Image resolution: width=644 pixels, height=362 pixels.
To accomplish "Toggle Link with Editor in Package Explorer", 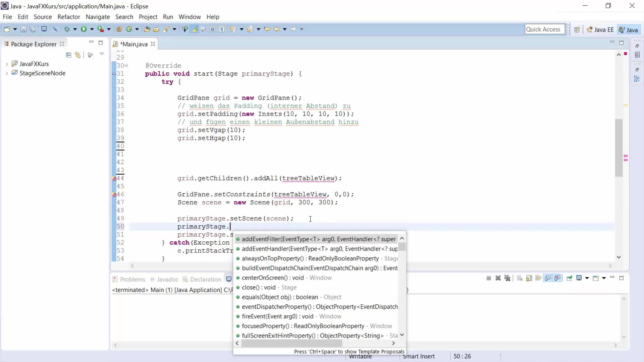I will coord(78,55).
